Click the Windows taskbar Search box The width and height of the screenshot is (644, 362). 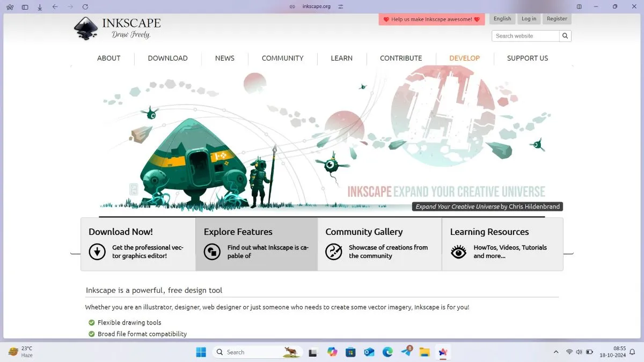(257, 352)
